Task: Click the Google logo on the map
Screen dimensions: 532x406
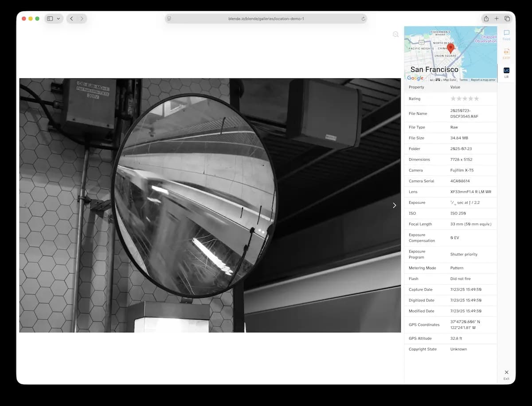Action: click(x=415, y=78)
